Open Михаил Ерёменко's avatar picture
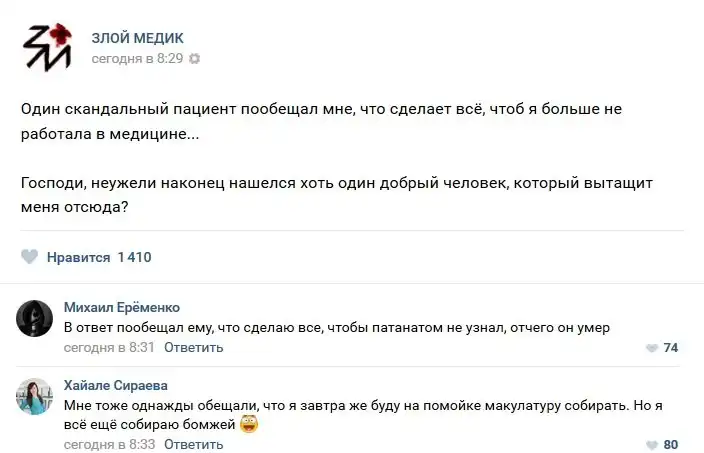Image resolution: width=704 pixels, height=453 pixels. (34, 318)
